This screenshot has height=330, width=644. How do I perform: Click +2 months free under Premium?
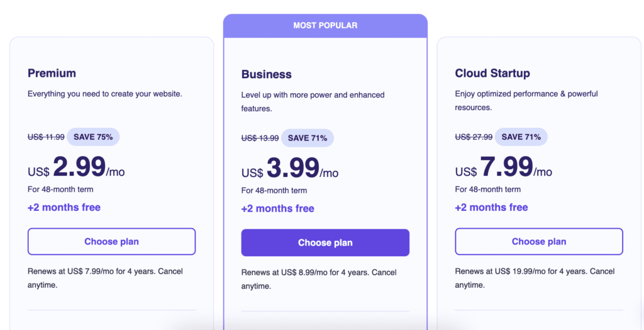pyautogui.click(x=64, y=207)
